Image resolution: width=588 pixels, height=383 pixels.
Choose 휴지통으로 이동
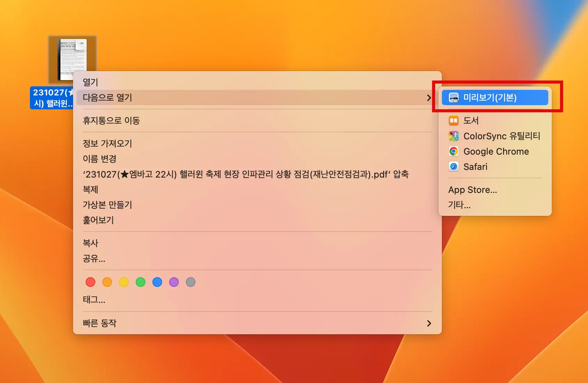(257, 120)
